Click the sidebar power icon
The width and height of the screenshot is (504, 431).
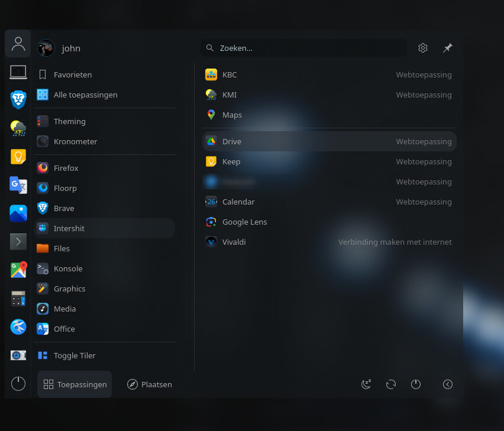pos(18,384)
